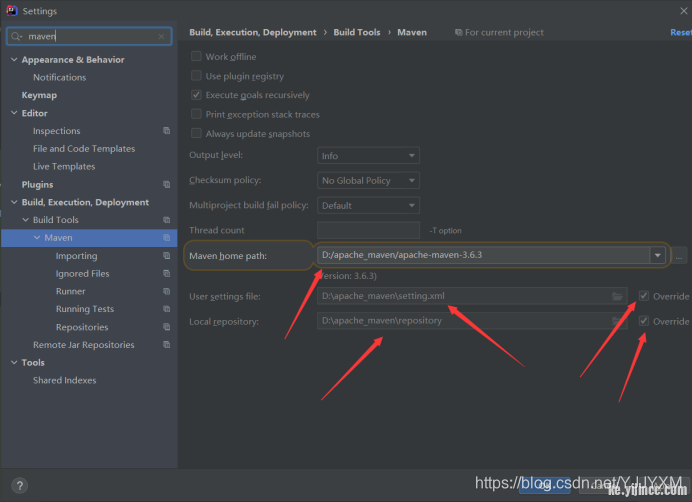Click project-level icon beside Remote Jar Repositories
The width and height of the screenshot is (692, 502).
pos(166,345)
